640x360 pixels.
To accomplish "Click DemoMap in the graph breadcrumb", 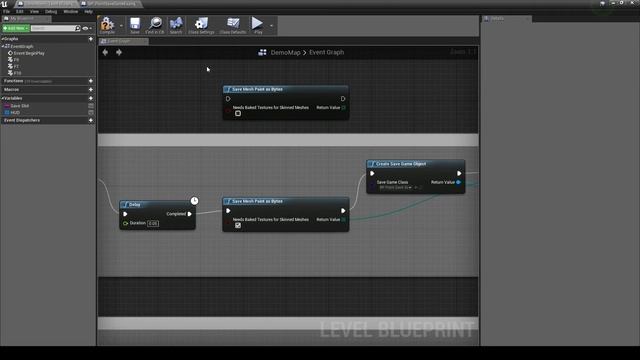I will pos(285,53).
